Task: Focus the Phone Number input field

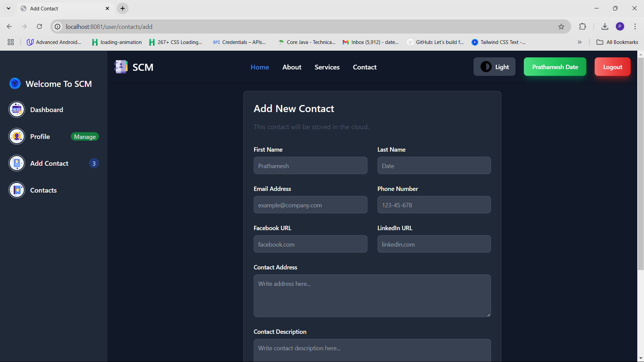Action: (434, 205)
